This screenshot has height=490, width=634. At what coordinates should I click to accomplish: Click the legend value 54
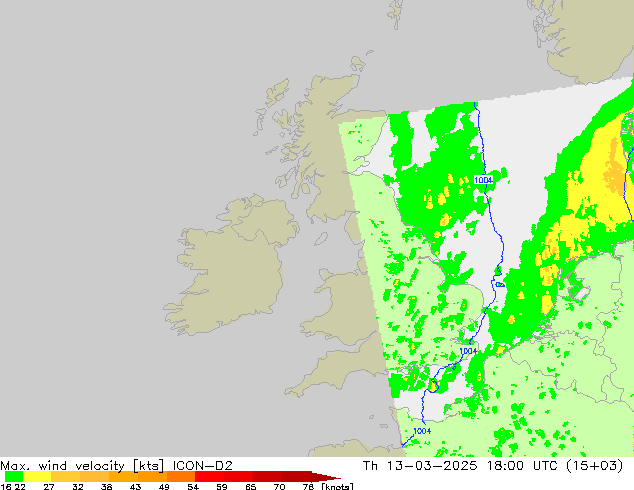pos(193,486)
